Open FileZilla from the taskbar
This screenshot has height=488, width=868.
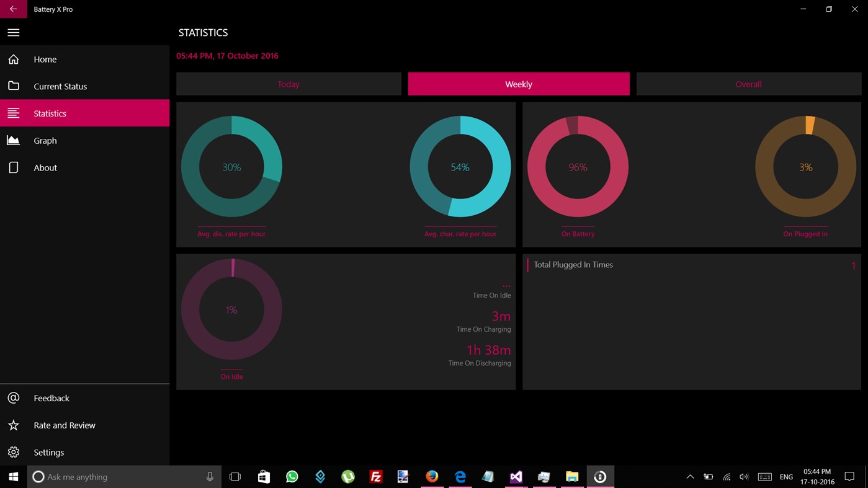pos(376,476)
